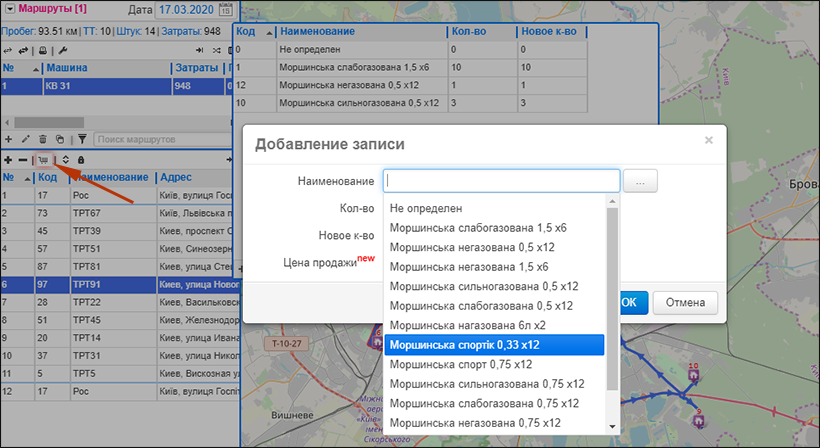Delete route with trash icon
Viewport: 820px width, 448px height.
point(43,139)
